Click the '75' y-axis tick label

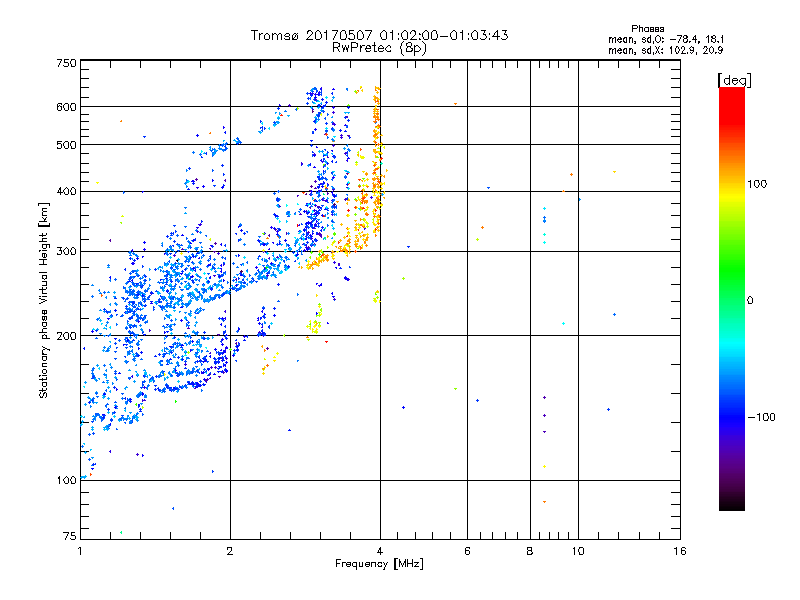tap(70, 536)
